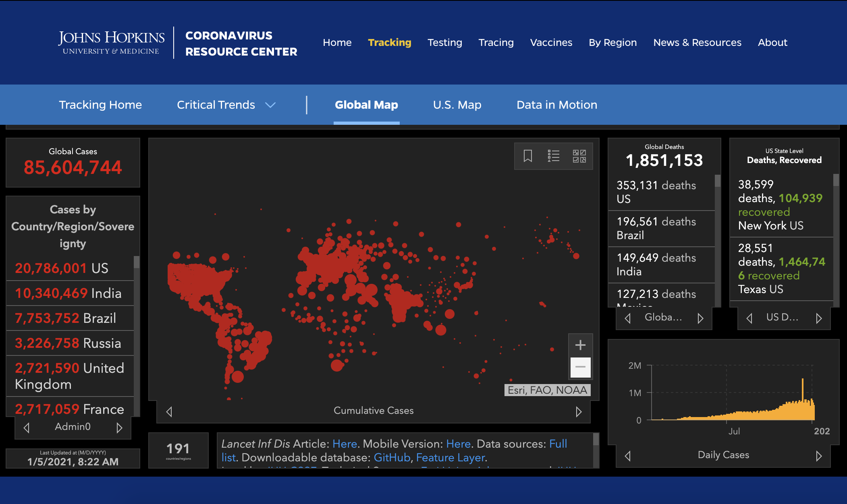Click left arrow in Global Deaths panel
Viewport: 847px width, 504px height.
point(627,318)
